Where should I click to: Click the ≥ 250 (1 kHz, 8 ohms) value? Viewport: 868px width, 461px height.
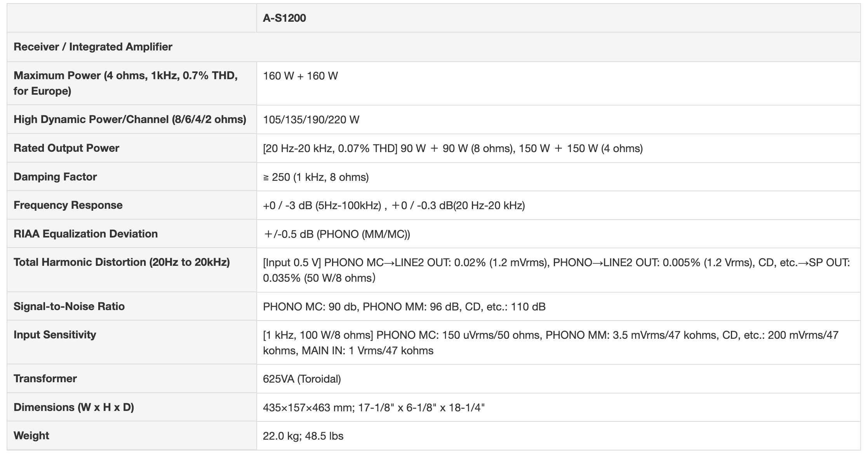click(x=316, y=177)
